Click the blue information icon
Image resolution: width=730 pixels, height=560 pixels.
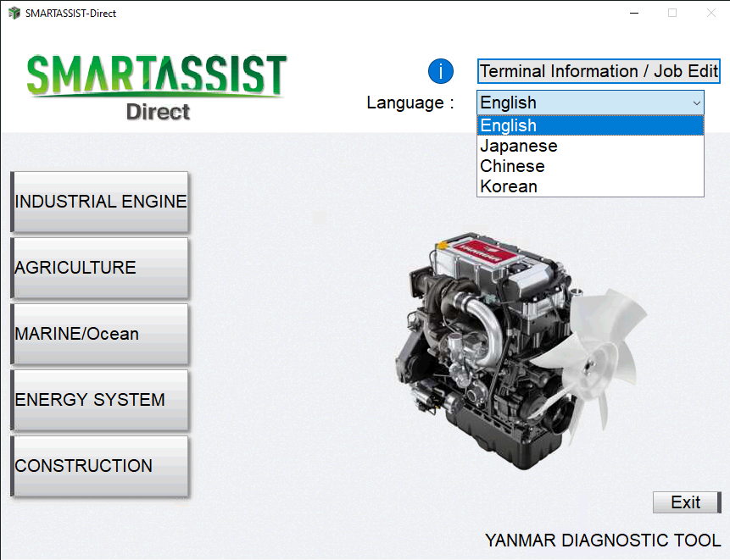[x=441, y=71]
